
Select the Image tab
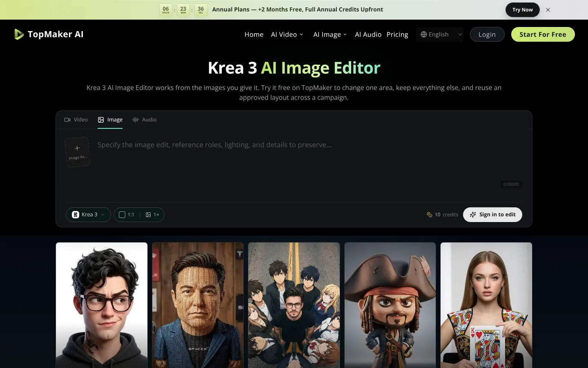click(110, 120)
